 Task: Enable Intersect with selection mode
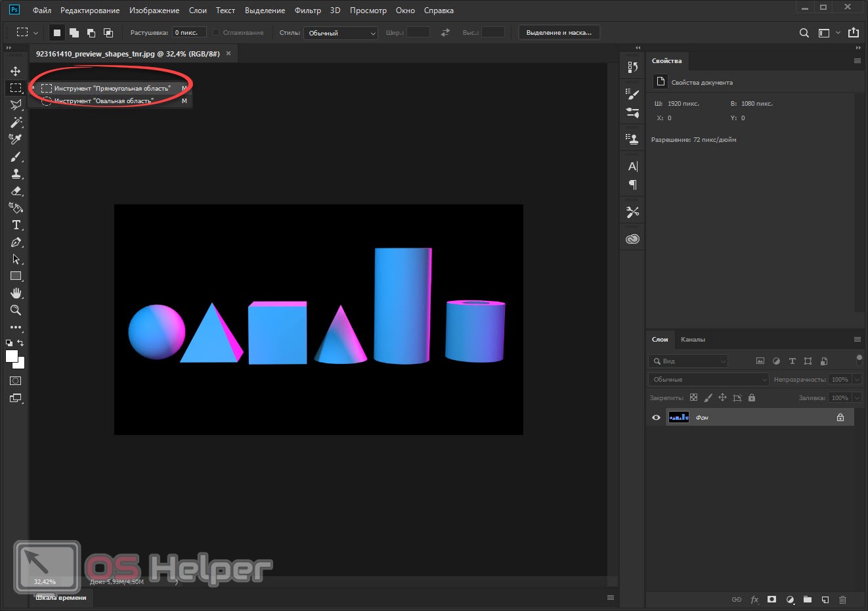108,33
